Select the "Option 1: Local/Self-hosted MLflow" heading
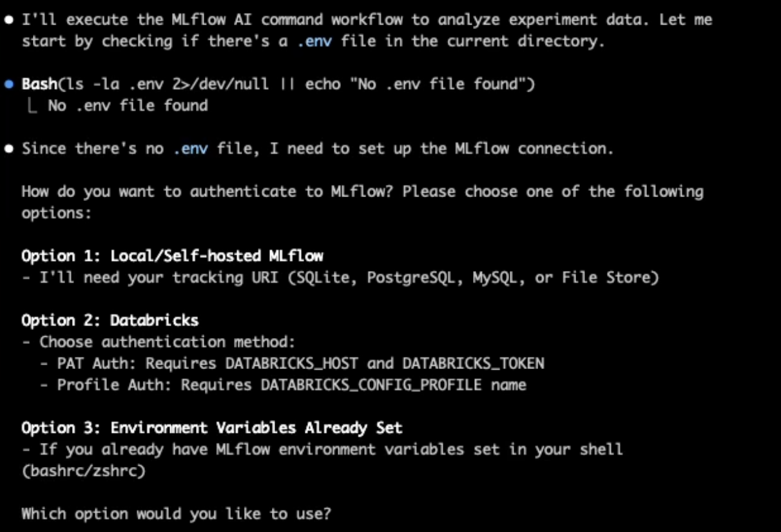Screen dimensions: 781x532 [x=172, y=256]
